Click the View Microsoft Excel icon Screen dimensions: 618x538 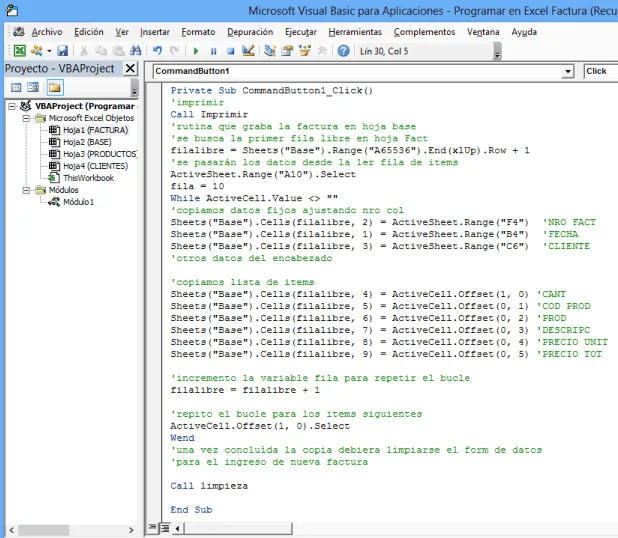pyautogui.click(x=20, y=50)
